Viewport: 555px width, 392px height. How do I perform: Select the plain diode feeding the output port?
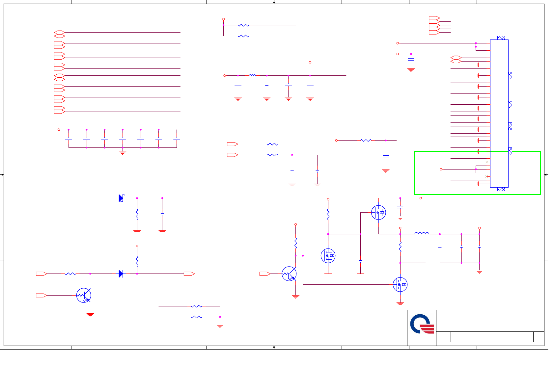pos(121,274)
